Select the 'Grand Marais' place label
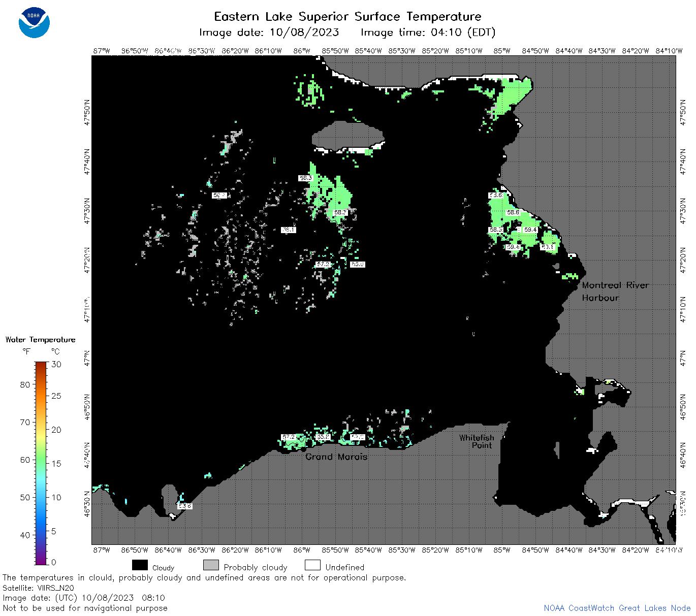Image resolution: width=696 pixels, height=616 pixels. click(x=336, y=457)
